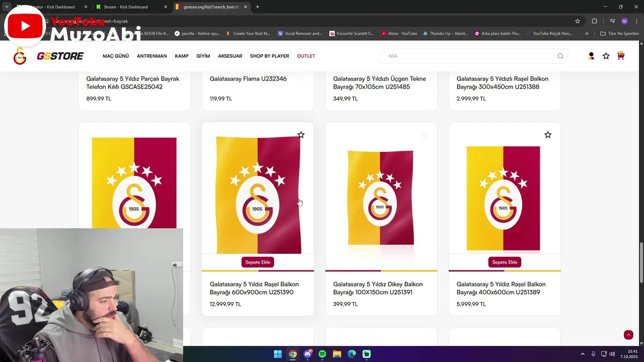The width and height of the screenshot is (644, 362).
Task: Open Galatasaray Flama U232346 product link
Action: coord(248,78)
